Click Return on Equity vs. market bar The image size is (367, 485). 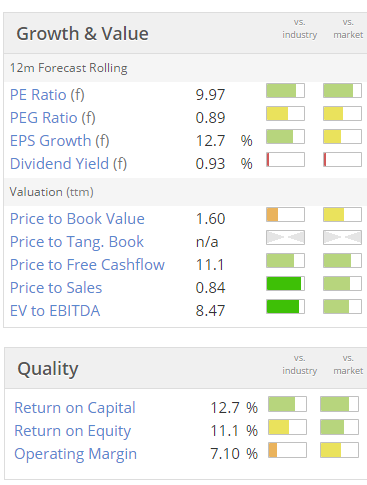(339, 427)
